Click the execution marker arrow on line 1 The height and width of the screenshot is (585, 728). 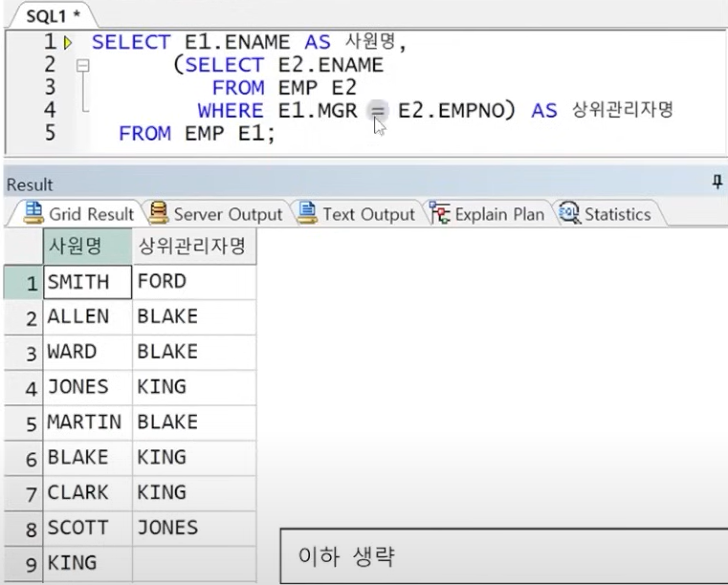click(68, 43)
